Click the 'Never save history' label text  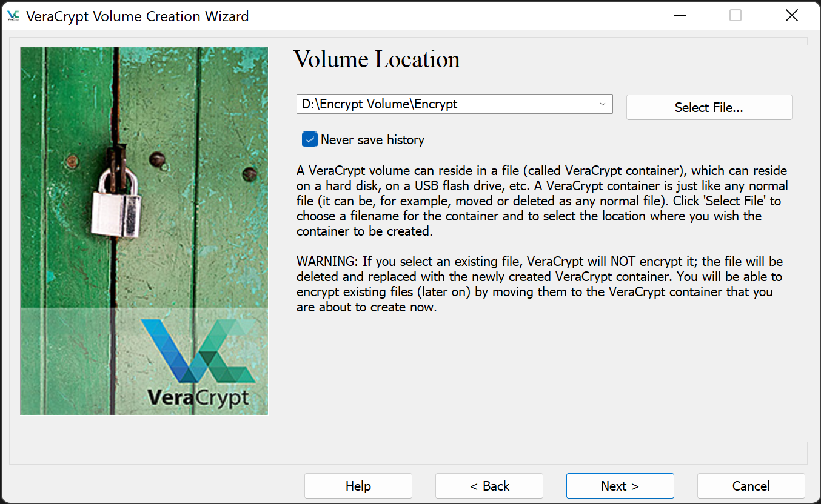coord(372,139)
